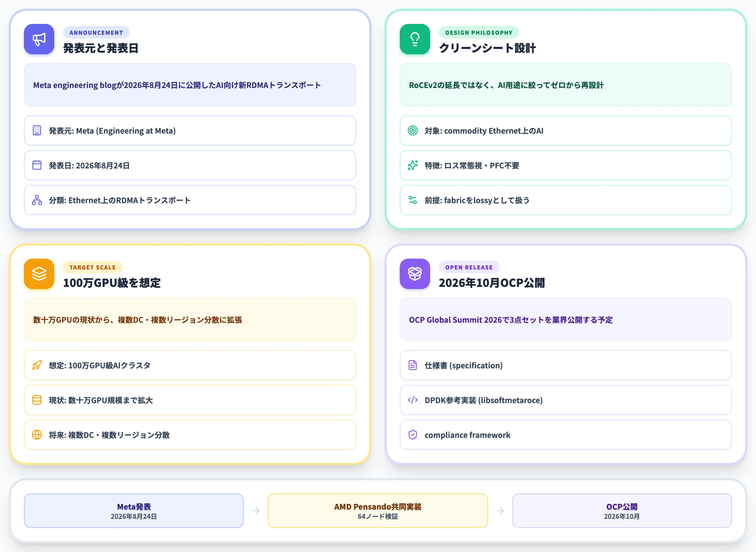Screen dimensions: 756x552
Task: Open the Meta発表 2026年8月24日 timeline step
Action: click(134, 511)
